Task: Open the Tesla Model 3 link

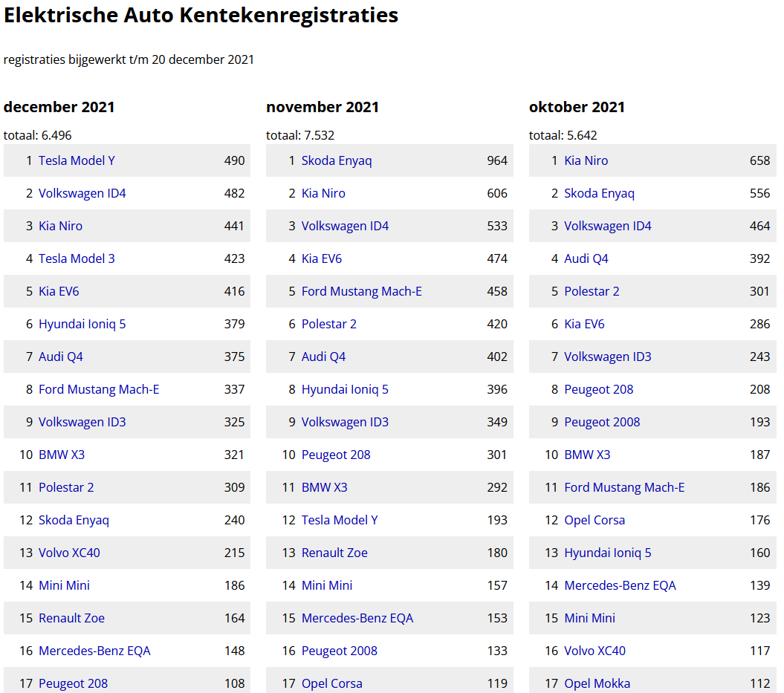Action: point(77,258)
